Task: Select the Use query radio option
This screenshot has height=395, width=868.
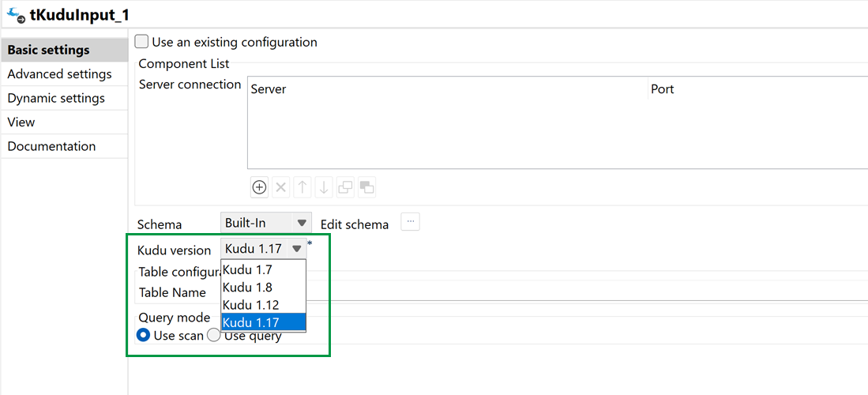Action: [214, 335]
